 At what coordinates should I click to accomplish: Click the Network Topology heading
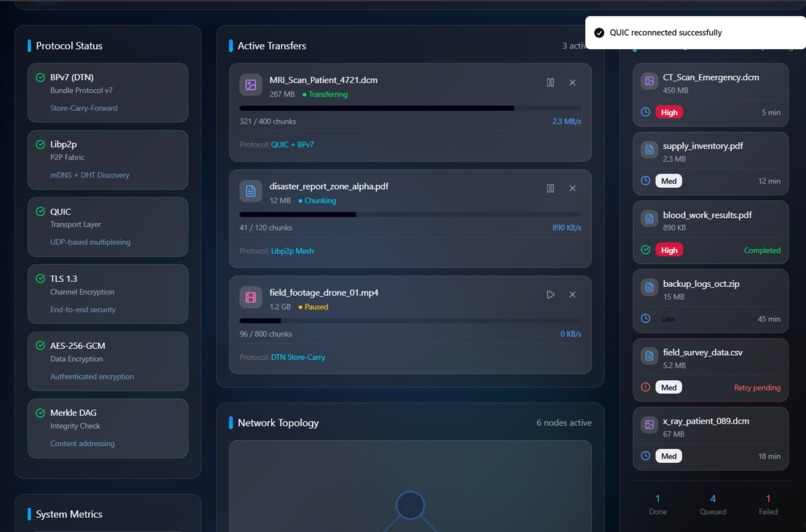click(x=278, y=423)
